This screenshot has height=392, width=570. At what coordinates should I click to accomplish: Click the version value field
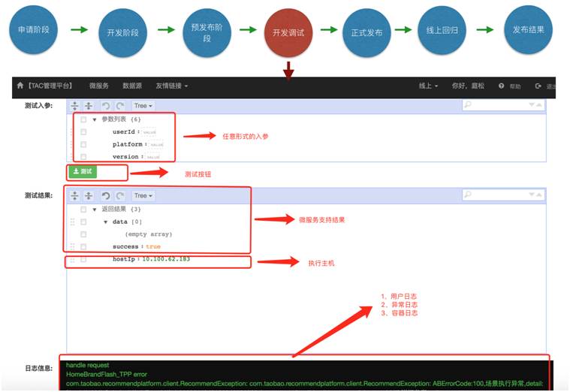pyautogui.click(x=153, y=157)
